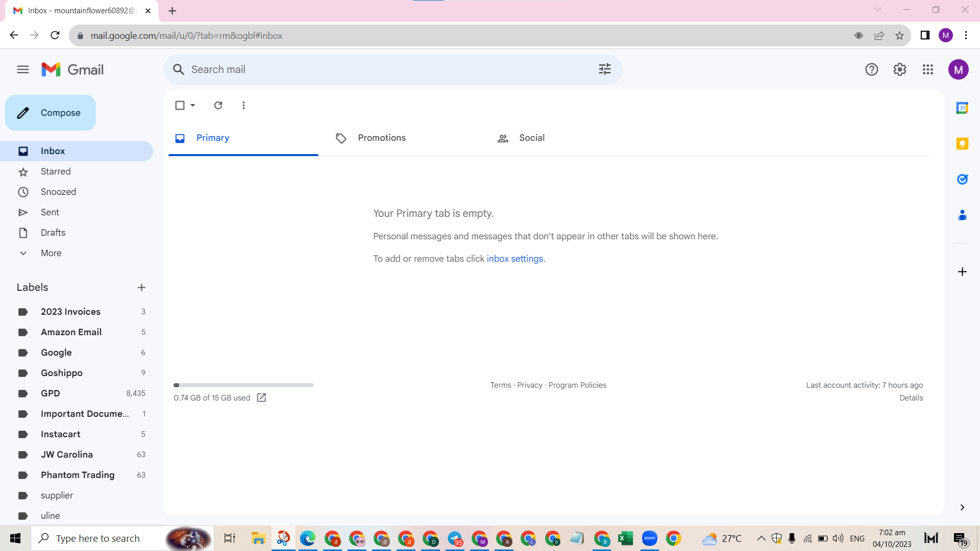Show hidden system tray icons
This screenshot has width=980, height=551.
[x=761, y=538]
